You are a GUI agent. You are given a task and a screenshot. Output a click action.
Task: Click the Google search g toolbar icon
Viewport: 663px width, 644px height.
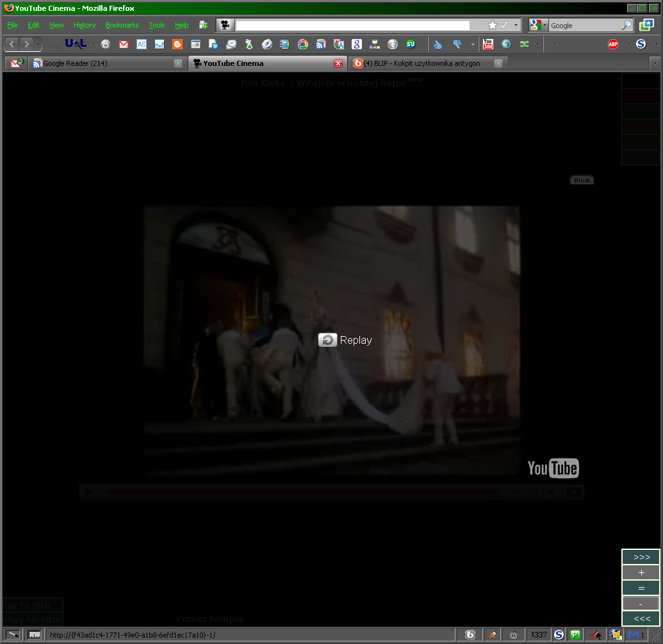(x=357, y=44)
